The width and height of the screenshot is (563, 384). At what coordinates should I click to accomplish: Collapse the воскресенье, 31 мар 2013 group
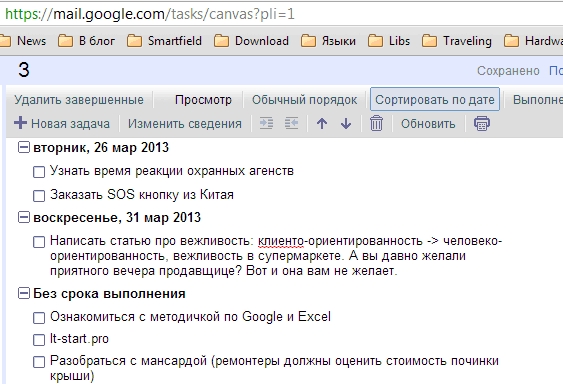point(24,217)
